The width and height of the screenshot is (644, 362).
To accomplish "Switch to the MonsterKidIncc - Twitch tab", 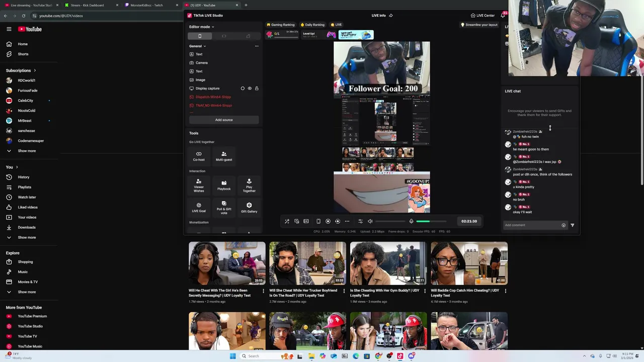I will [x=151, y=5].
